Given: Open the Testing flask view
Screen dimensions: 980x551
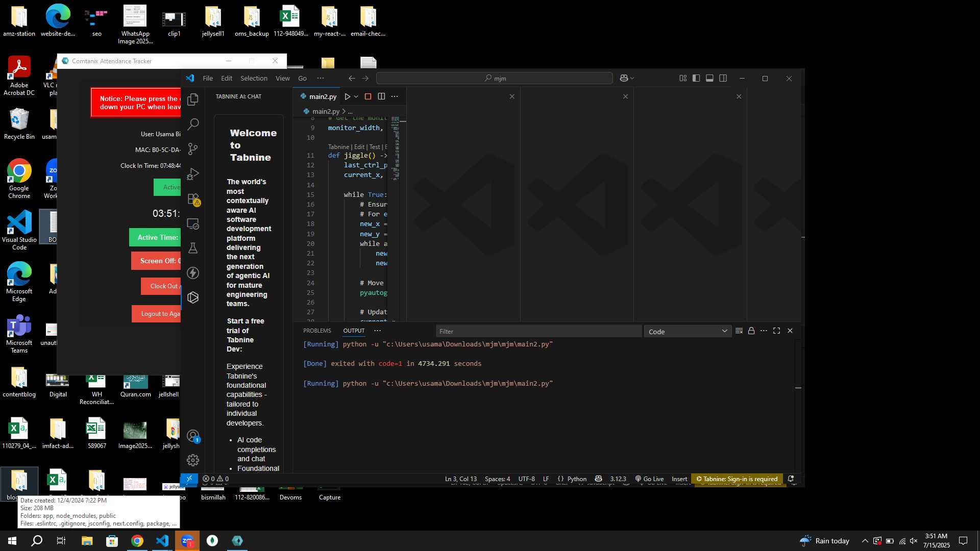Looking at the screenshot, I should [193, 248].
